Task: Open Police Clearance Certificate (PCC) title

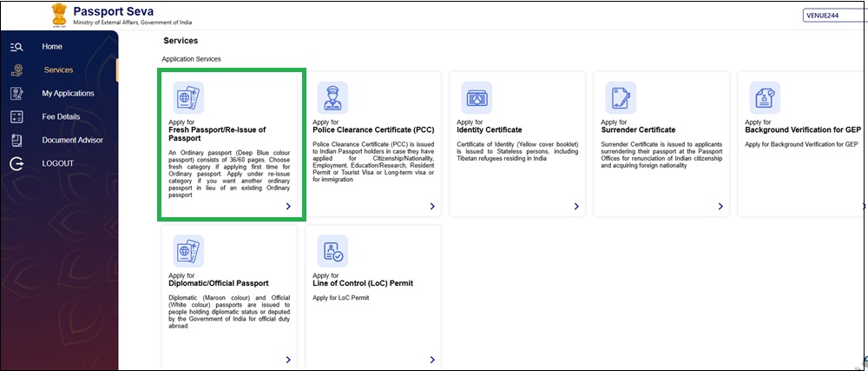Action: (x=373, y=130)
